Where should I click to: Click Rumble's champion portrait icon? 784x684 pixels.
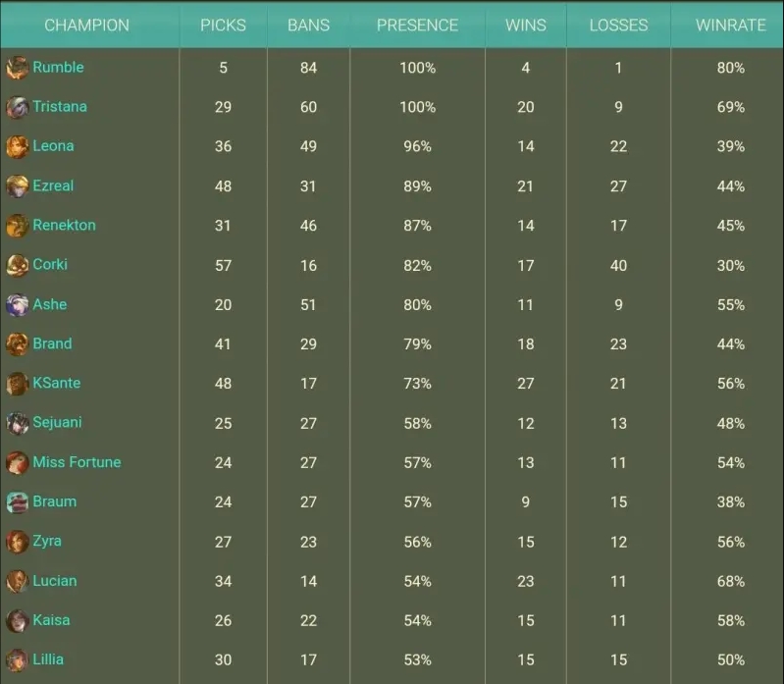pos(17,68)
